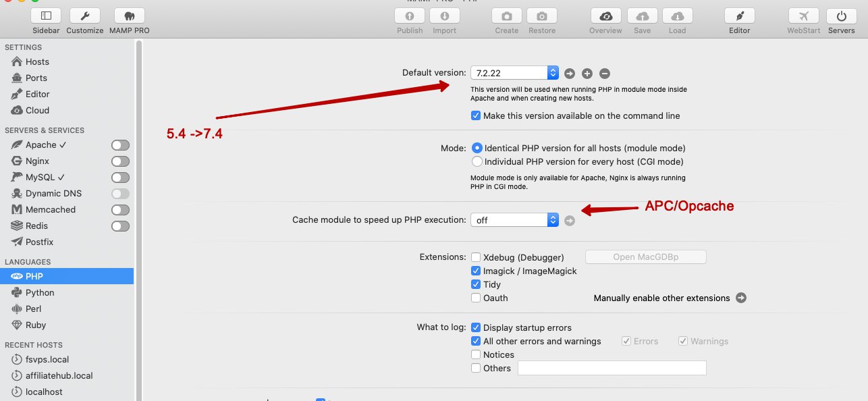
Task: Click the Sidebar toolbar icon
Action: point(46,16)
